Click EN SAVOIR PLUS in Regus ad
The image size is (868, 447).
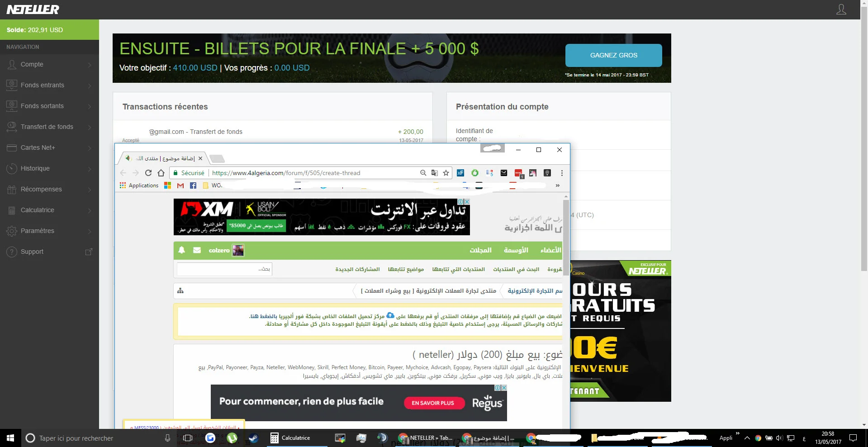(x=433, y=403)
